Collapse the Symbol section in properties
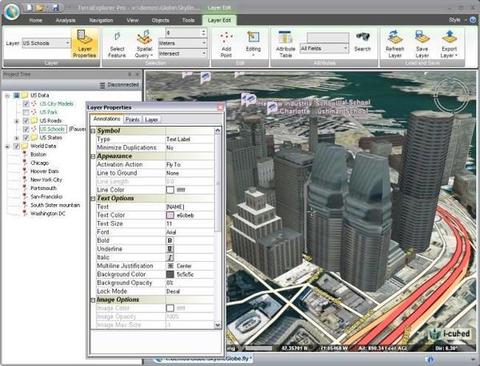Viewport: 480px width, 366px height. coord(93,131)
